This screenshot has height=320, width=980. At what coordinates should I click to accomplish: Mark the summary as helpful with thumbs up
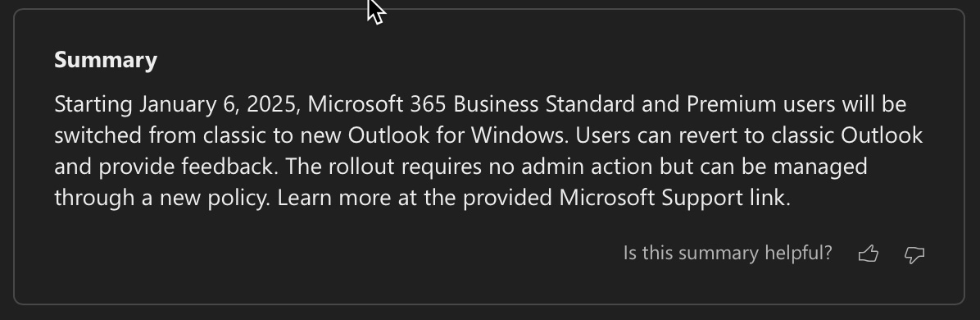868,254
